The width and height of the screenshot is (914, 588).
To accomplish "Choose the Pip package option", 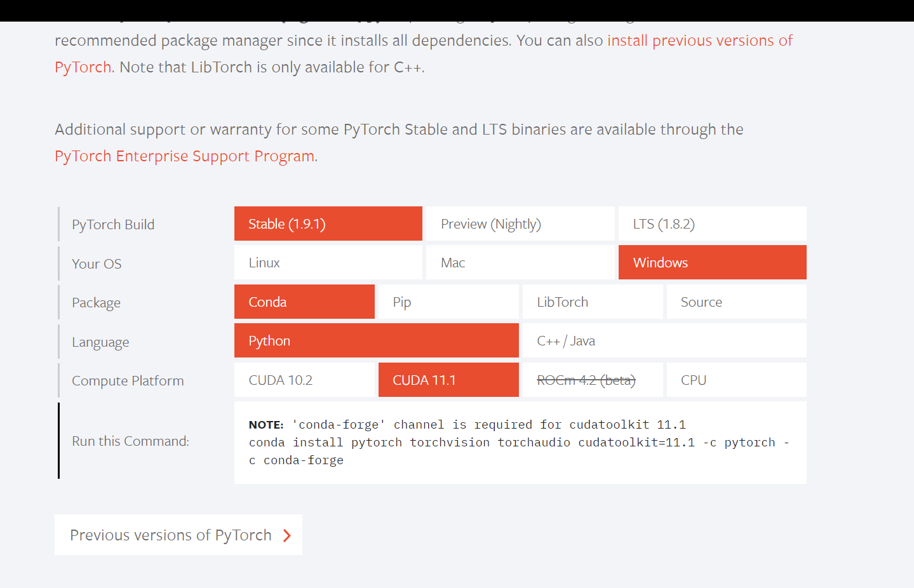I will [x=448, y=302].
